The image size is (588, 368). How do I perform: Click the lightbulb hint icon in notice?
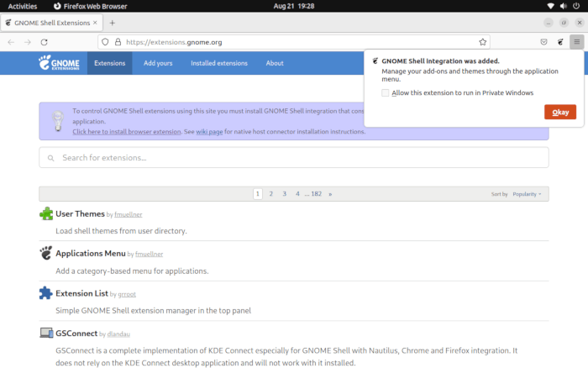(x=58, y=121)
